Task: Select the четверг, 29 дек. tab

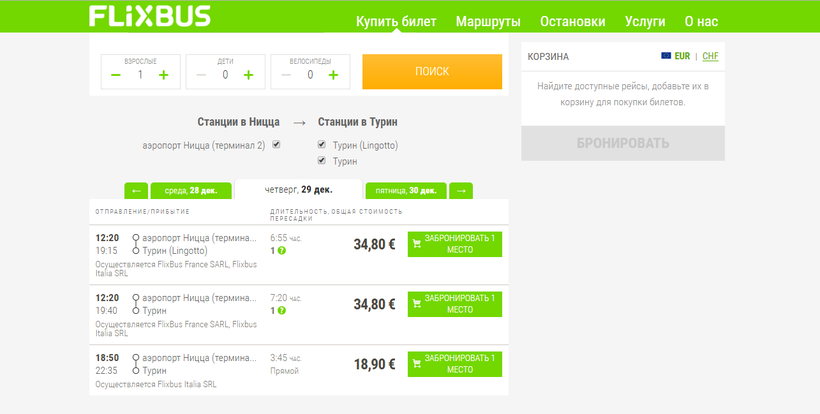Action: pyautogui.click(x=298, y=190)
